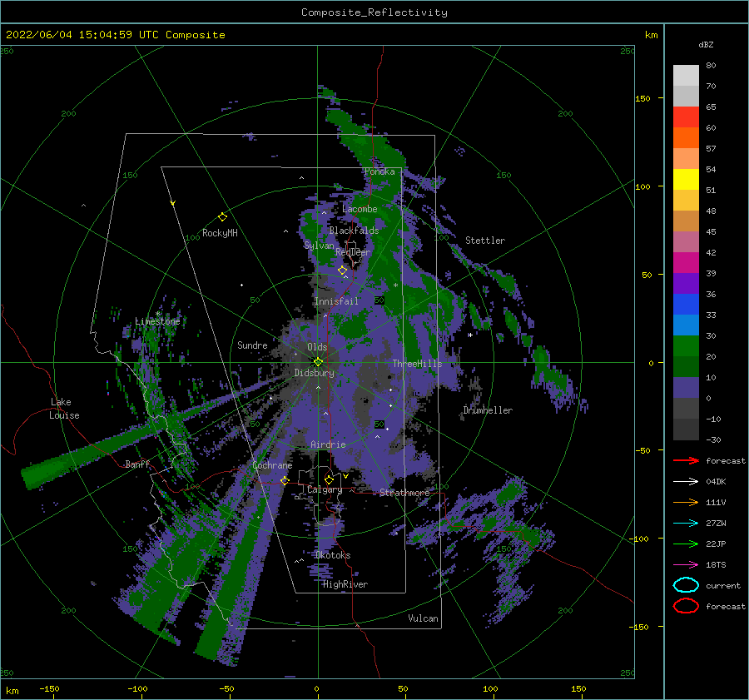This screenshot has width=749, height=700.
Task: Click the Stettler town label
Action: point(485,241)
